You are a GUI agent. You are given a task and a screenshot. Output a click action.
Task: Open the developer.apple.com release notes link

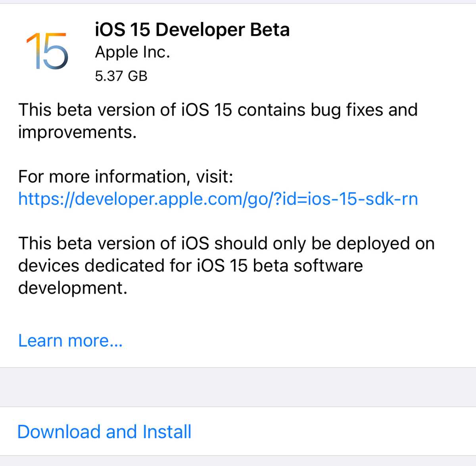(x=218, y=198)
